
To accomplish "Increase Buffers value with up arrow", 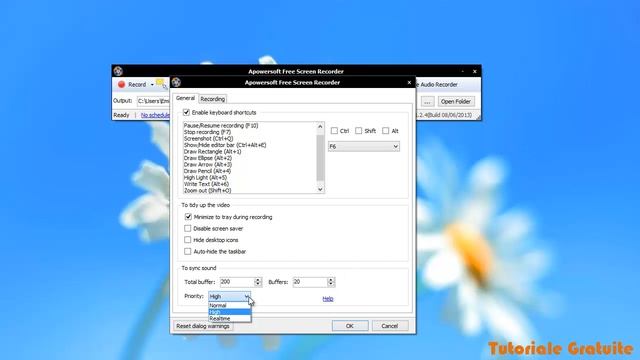I will [331, 280].
